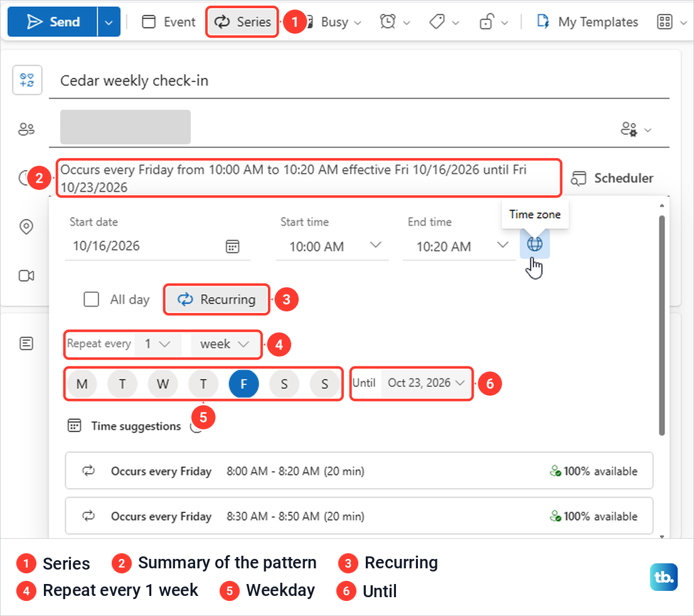Toggle Wednesday in weekday selector
Image resolution: width=694 pixels, height=616 pixels.
pyautogui.click(x=163, y=384)
